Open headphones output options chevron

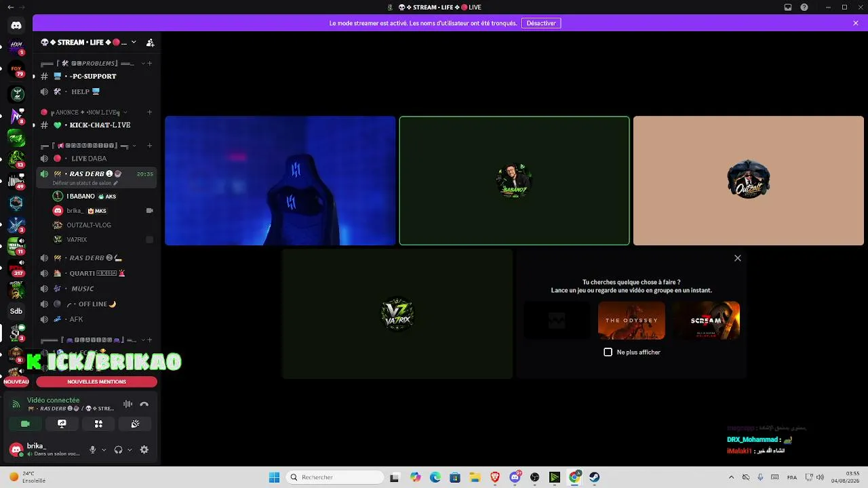[130, 449]
